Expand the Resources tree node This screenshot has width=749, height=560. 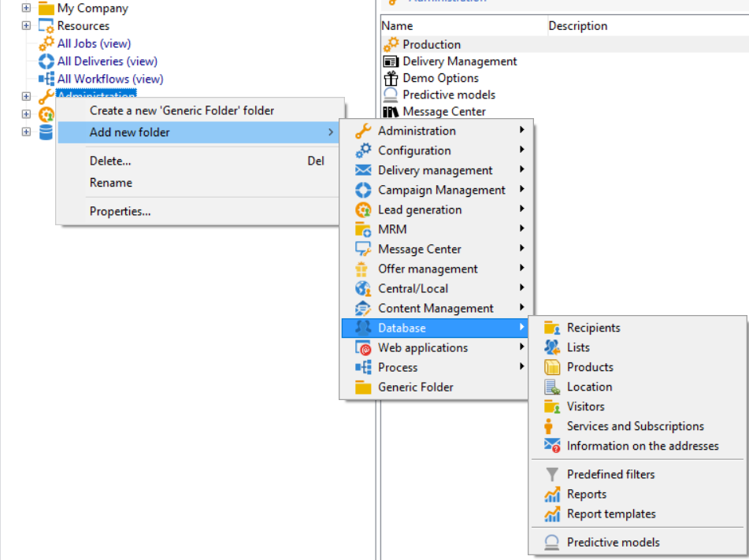pos(26,25)
